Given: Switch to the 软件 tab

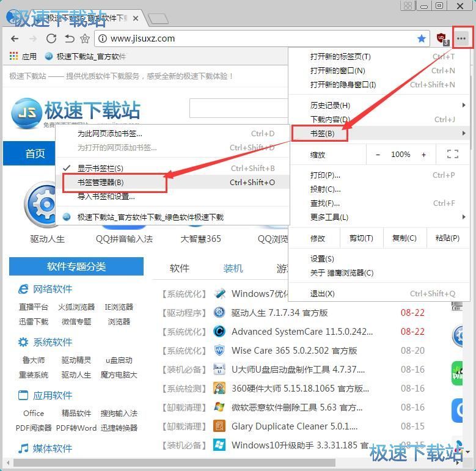Looking at the screenshot, I should tap(180, 268).
